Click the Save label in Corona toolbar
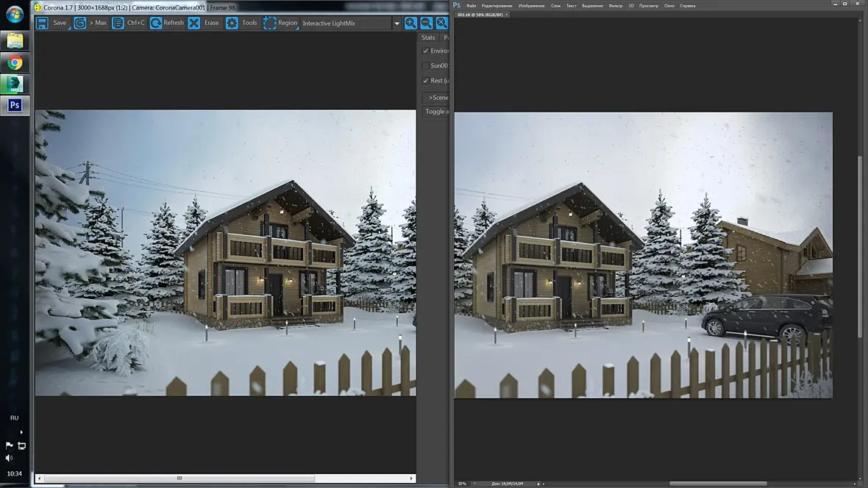868x488 pixels. (60, 23)
